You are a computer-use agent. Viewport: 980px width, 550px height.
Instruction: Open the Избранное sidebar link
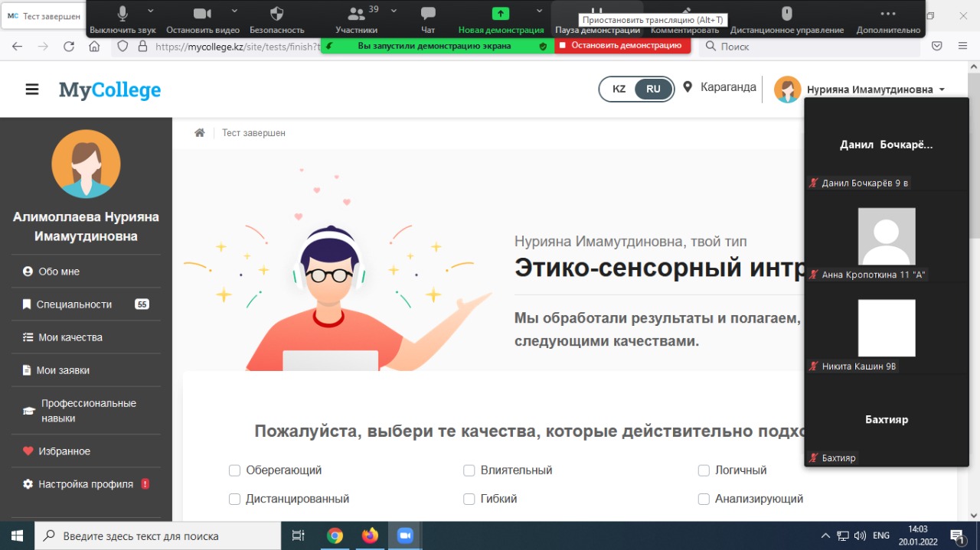click(x=64, y=451)
